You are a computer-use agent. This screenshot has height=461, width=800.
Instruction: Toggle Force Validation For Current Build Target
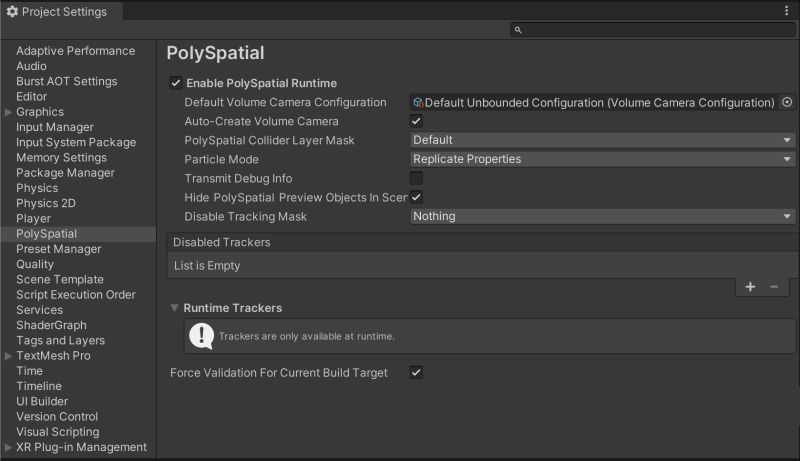pyautogui.click(x=416, y=373)
